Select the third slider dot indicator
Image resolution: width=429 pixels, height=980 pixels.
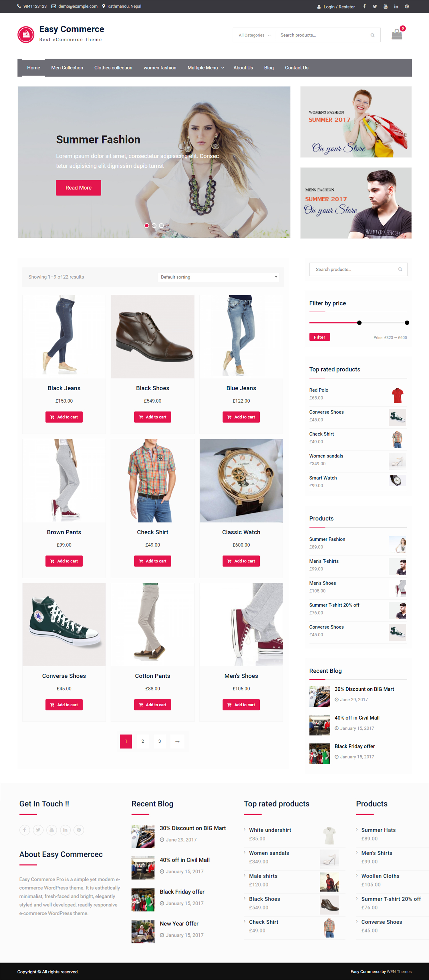[161, 226]
